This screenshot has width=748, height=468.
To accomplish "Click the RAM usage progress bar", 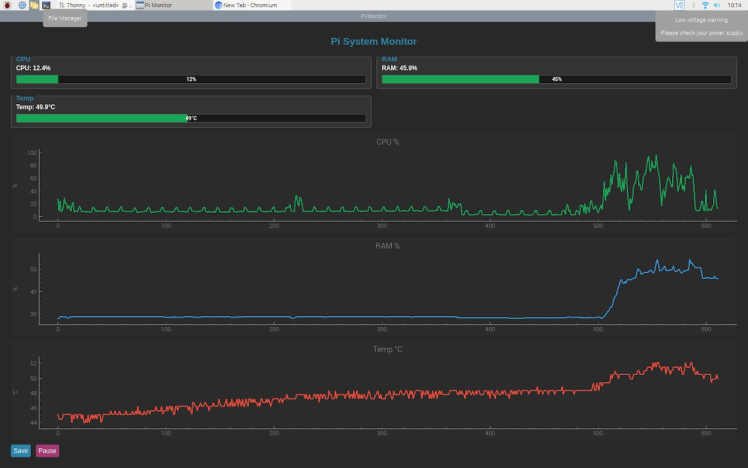I will 556,79.
